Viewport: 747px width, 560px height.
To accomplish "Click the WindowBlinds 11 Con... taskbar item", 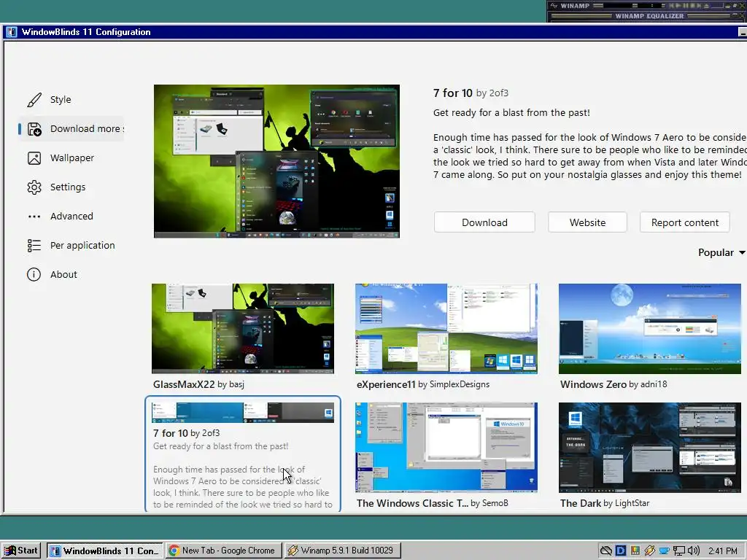I will (x=105, y=551).
